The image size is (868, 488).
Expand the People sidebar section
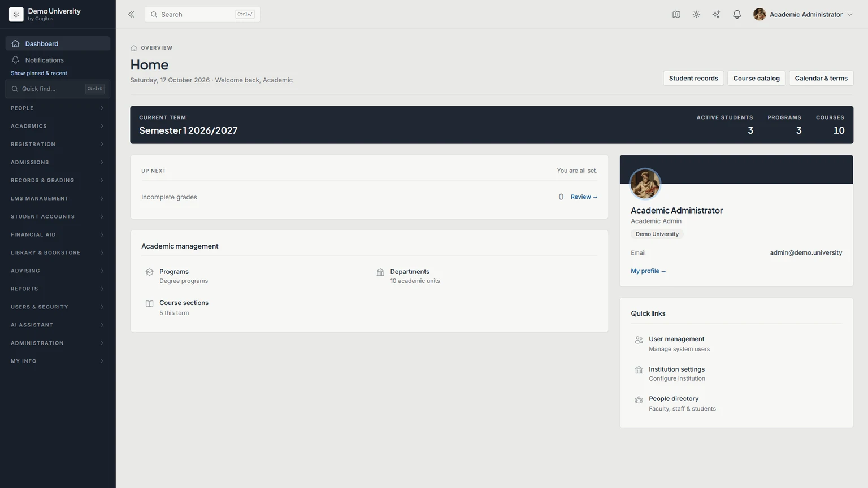(x=58, y=108)
